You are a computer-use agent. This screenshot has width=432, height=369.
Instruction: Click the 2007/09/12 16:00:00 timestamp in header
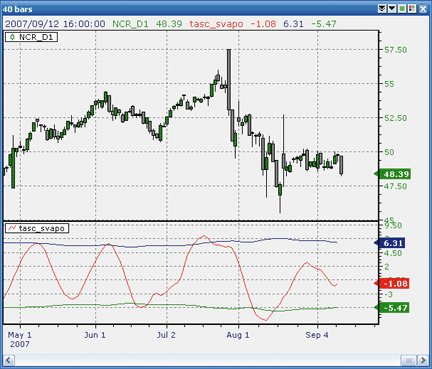[x=55, y=24]
